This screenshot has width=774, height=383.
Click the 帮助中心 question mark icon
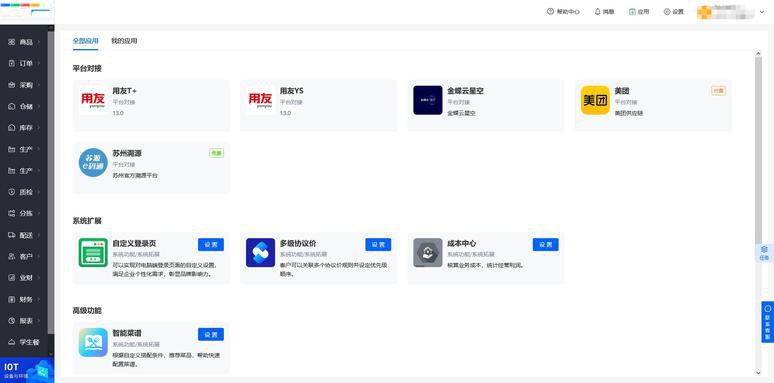(550, 11)
